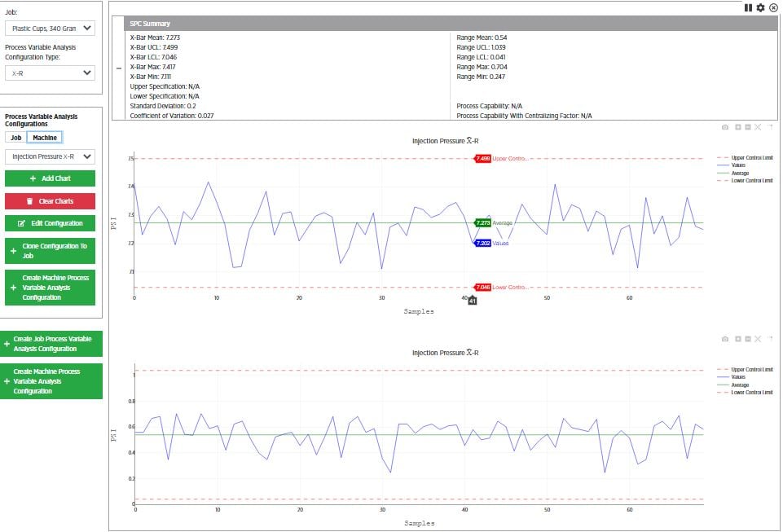This screenshot has height=532, width=783.
Task: Close the SPC dashboard via circled X icon
Action: (775, 7)
